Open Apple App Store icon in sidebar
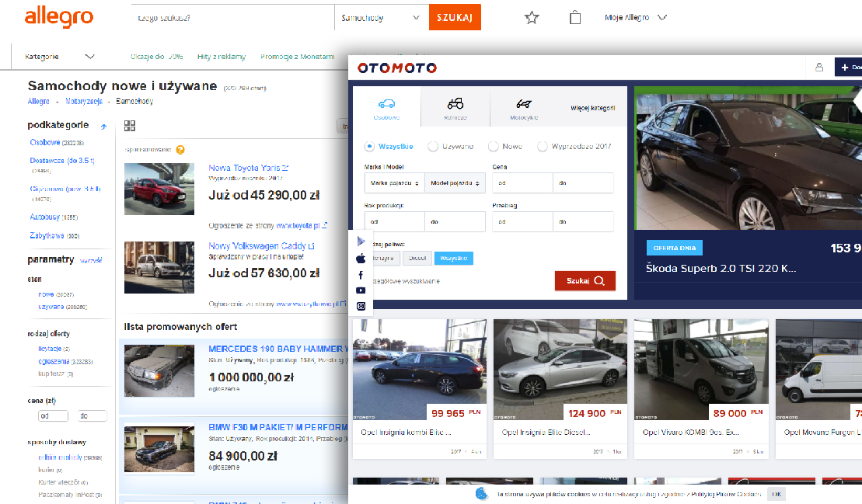This screenshot has height=504, width=862. click(361, 258)
